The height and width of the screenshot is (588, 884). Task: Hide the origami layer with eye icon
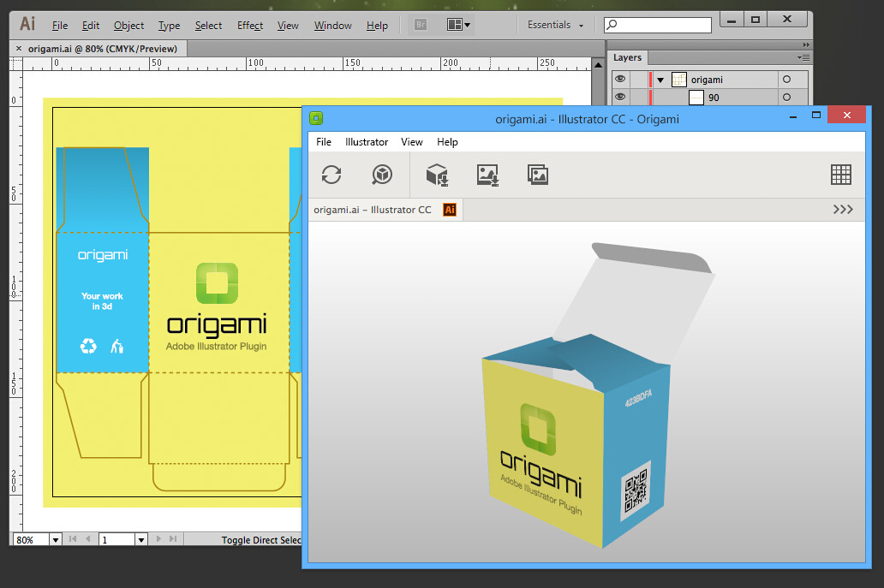[x=620, y=79]
